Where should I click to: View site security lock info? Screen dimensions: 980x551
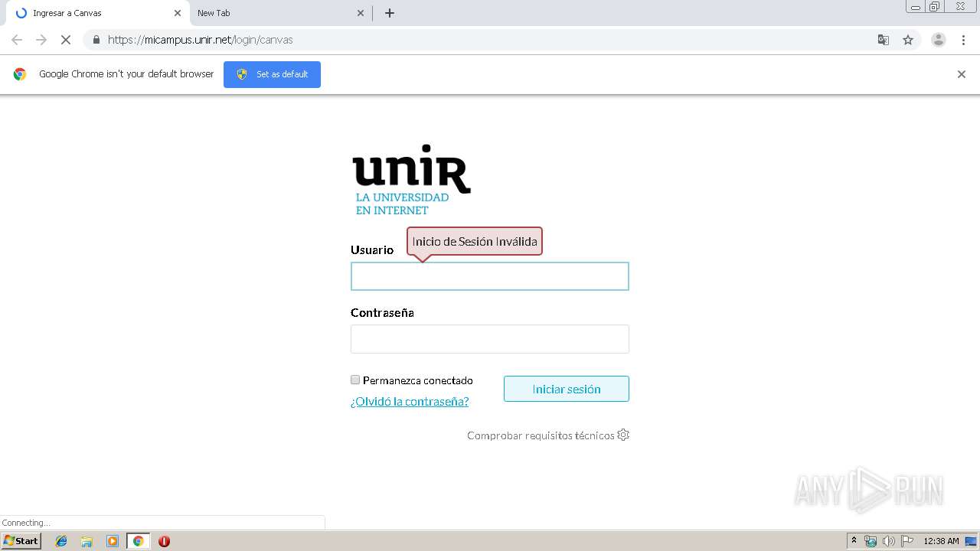pos(96,40)
